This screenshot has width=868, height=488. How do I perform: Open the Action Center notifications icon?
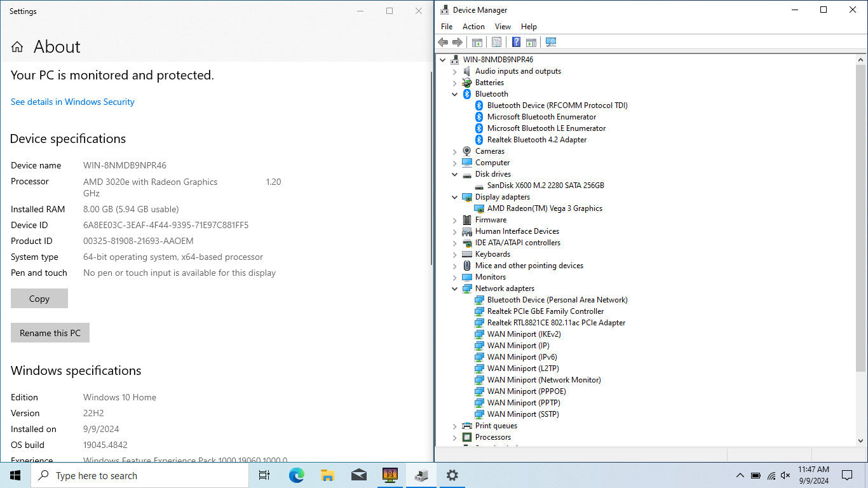847,475
